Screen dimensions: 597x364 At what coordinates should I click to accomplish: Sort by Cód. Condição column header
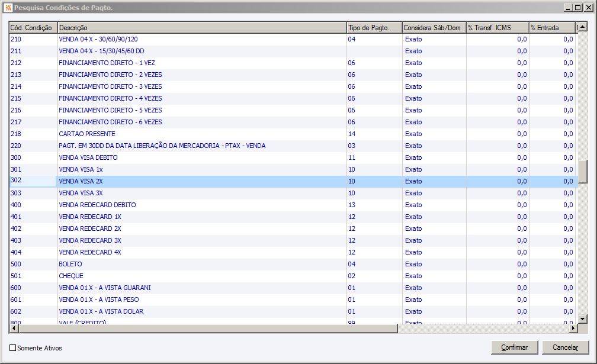click(33, 28)
